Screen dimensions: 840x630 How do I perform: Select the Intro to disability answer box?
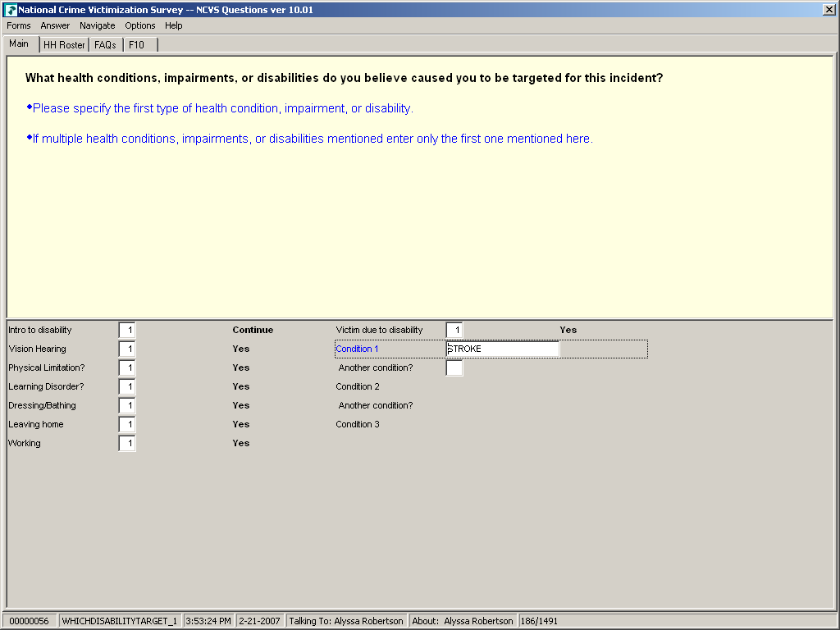[127, 331]
